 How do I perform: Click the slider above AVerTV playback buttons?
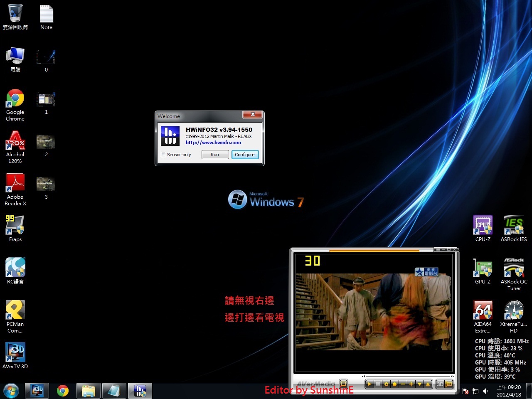pyautogui.click(x=408, y=376)
